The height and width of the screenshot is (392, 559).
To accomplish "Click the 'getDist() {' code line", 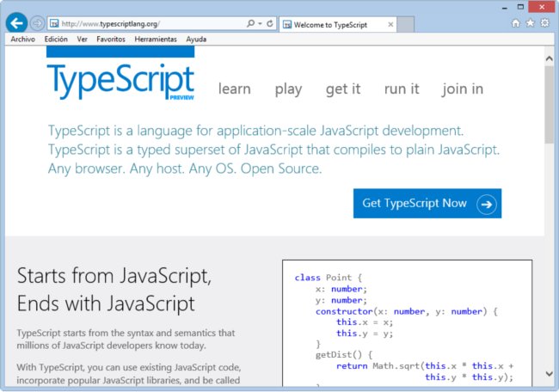I will (x=344, y=355).
